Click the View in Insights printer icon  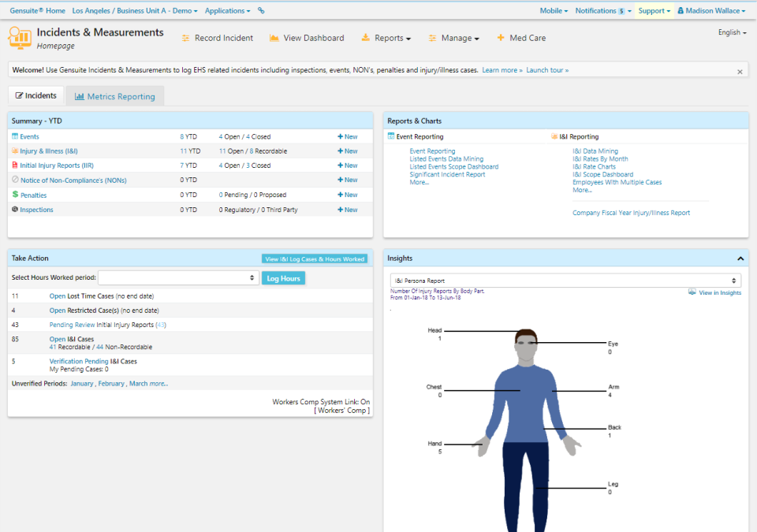tap(692, 292)
